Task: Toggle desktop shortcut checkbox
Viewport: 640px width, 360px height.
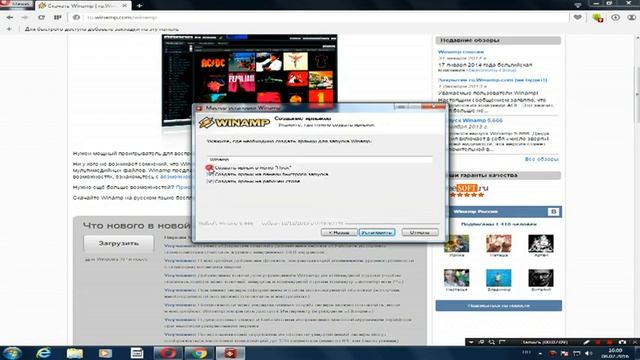Action: [210, 181]
